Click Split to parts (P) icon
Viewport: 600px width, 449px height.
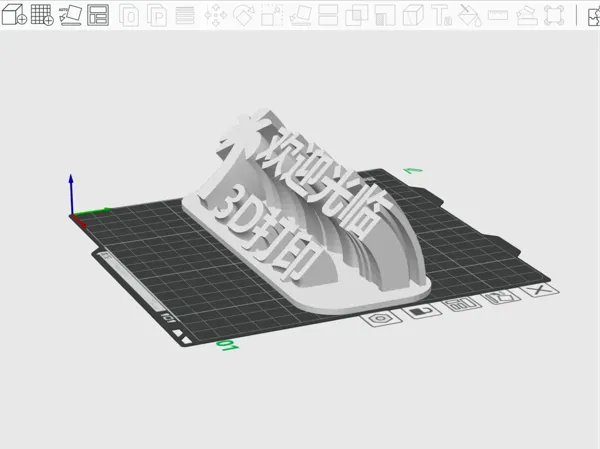pyautogui.click(x=157, y=15)
